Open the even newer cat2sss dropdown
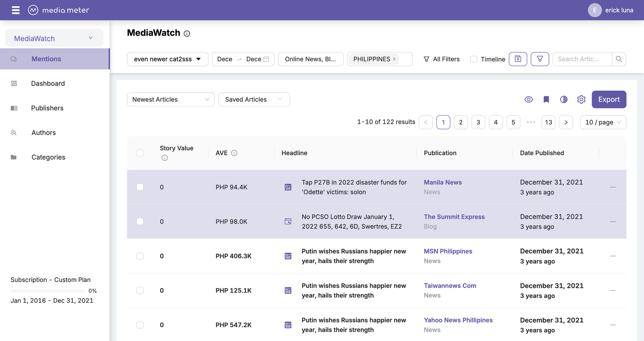 pyautogui.click(x=167, y=59)
